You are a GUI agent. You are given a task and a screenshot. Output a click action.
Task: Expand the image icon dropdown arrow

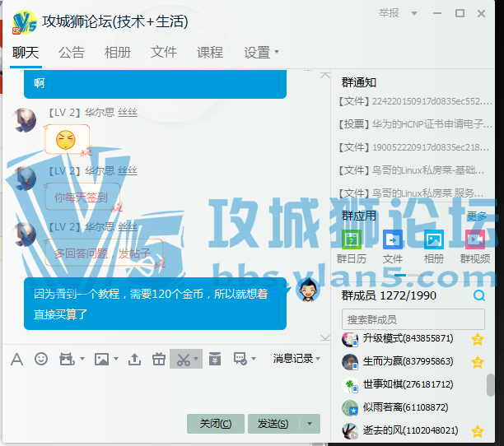click(116, 359)
